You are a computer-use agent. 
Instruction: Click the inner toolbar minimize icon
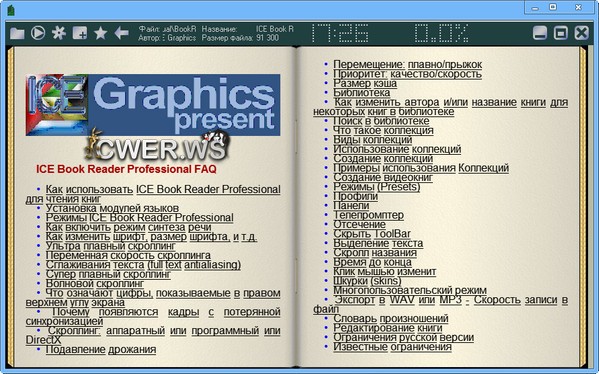pos(540,33)
